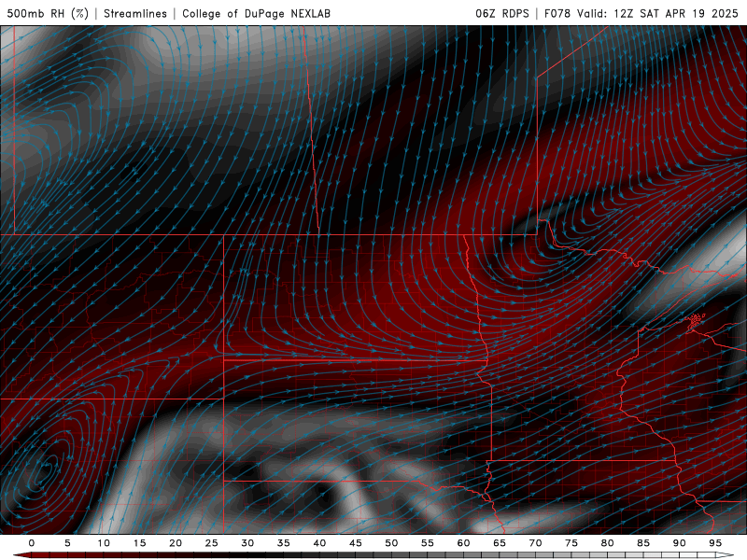The height and width of the screenshot is (560, 747).
Task: Click the '500mb RH (%)' title text
Action: (48, 13)
